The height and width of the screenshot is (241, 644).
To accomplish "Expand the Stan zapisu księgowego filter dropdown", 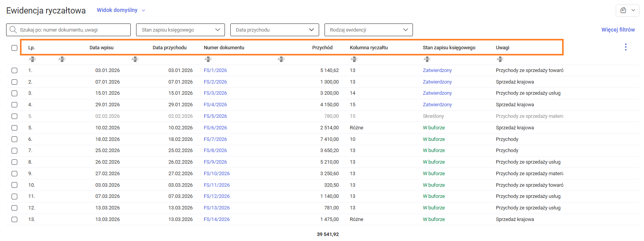I will click(x=180, y=30).
